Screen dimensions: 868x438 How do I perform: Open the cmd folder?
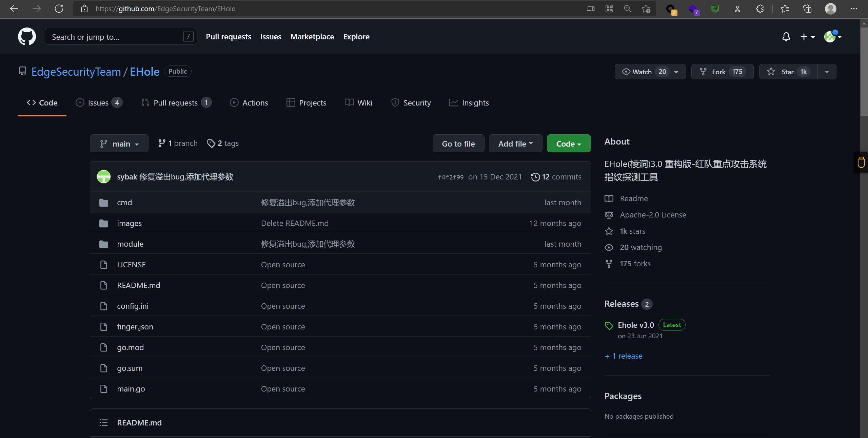pos(124,203)
